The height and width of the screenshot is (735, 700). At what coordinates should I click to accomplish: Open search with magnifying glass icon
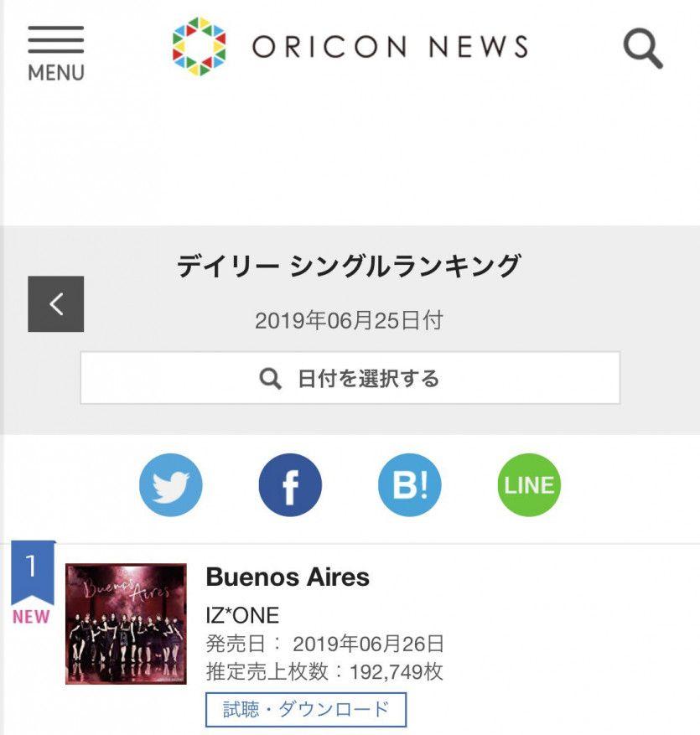643,49
